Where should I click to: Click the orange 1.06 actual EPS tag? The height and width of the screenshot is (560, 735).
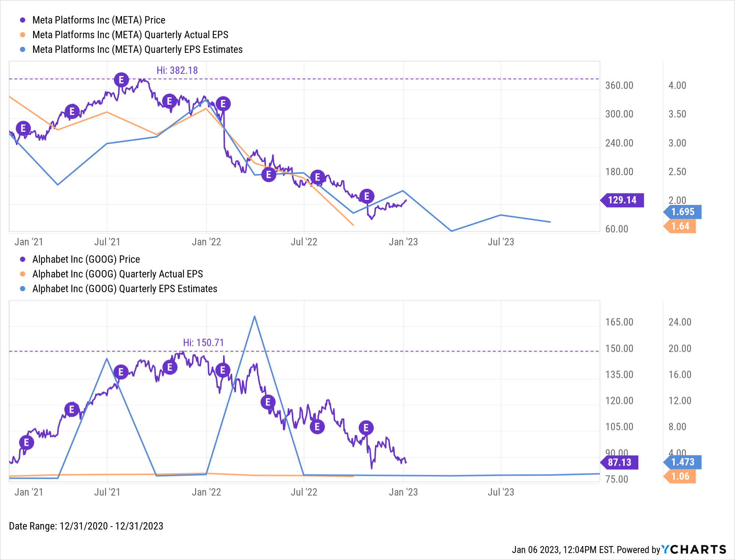(x=680, y=477)
